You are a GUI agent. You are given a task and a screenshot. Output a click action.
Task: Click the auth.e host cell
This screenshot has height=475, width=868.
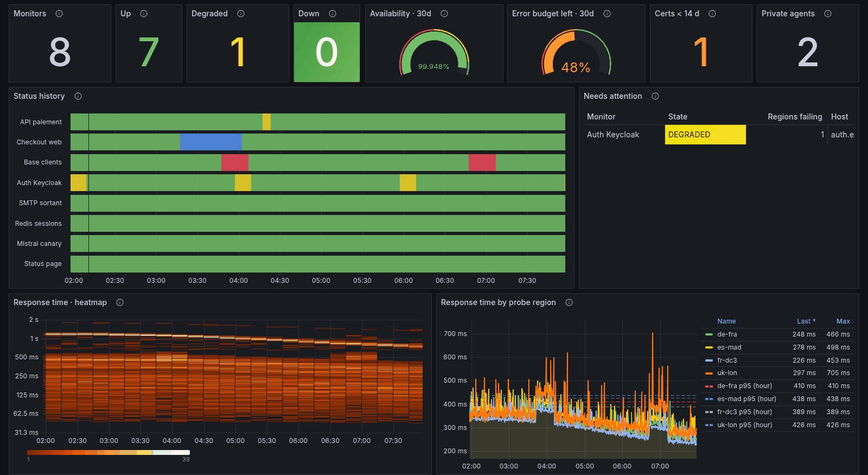pyautogui.click(x=842, y=135)
